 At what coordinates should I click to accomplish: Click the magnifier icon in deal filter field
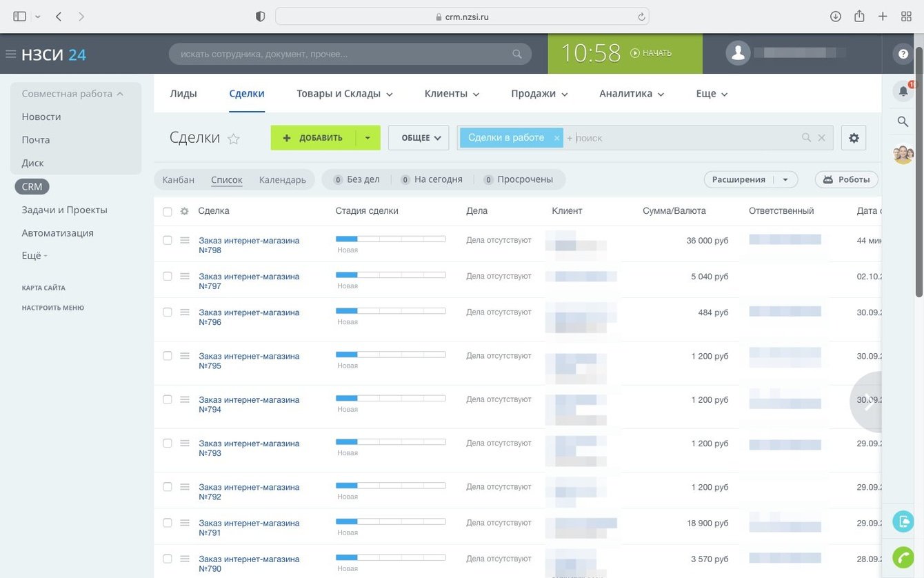tap(806, 138)
